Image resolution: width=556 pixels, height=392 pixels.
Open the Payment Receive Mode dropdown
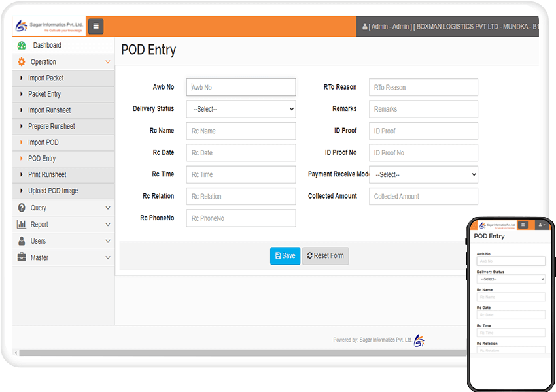pos(423,174)
